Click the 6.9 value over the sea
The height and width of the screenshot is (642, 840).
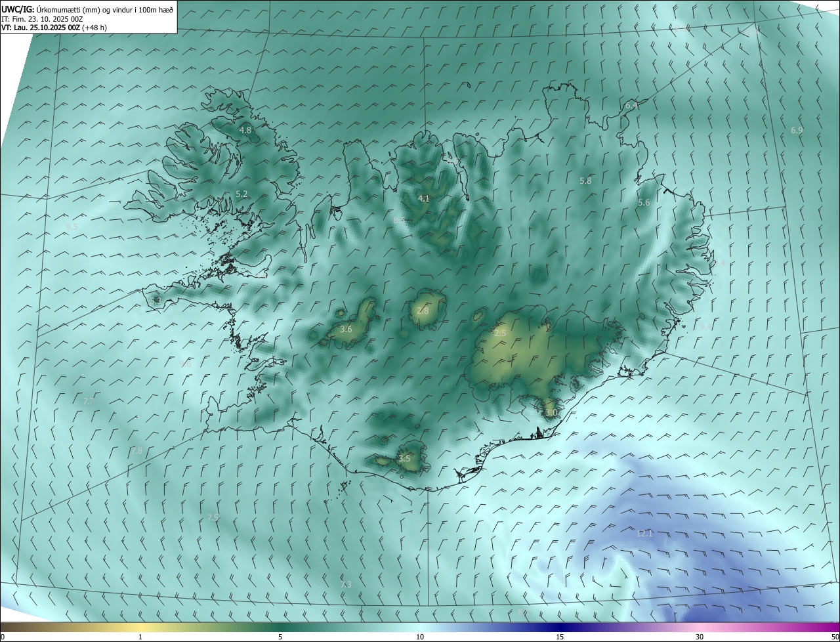(x=797, y=131)
